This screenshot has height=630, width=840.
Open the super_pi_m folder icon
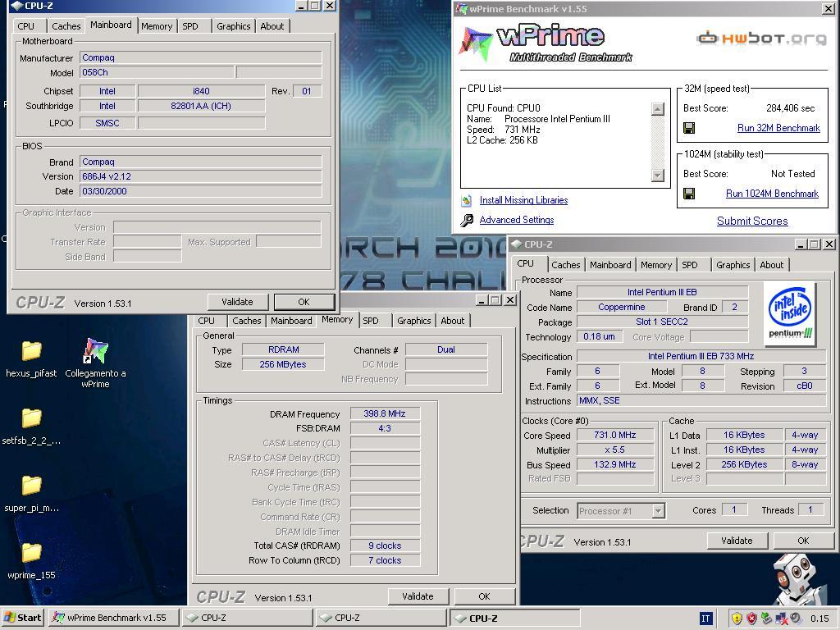(31, 486)
